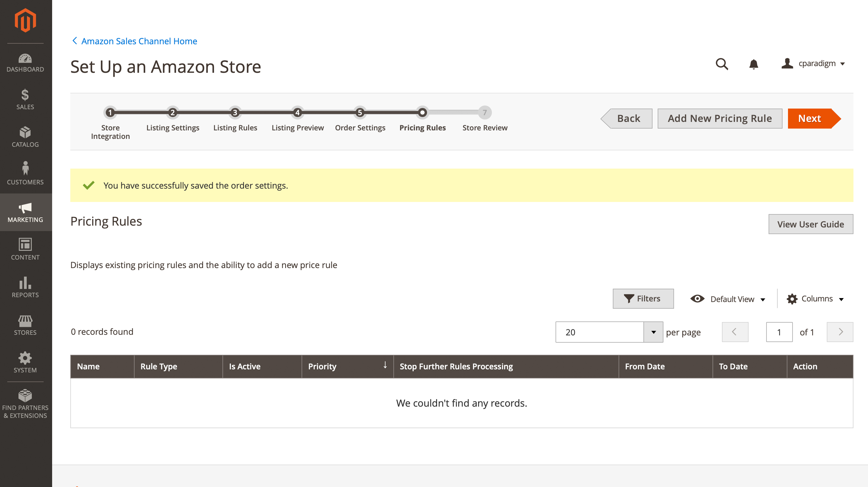Click the '0 records found' text
Viewport: 868px width, 487px height.
[102, 332]
